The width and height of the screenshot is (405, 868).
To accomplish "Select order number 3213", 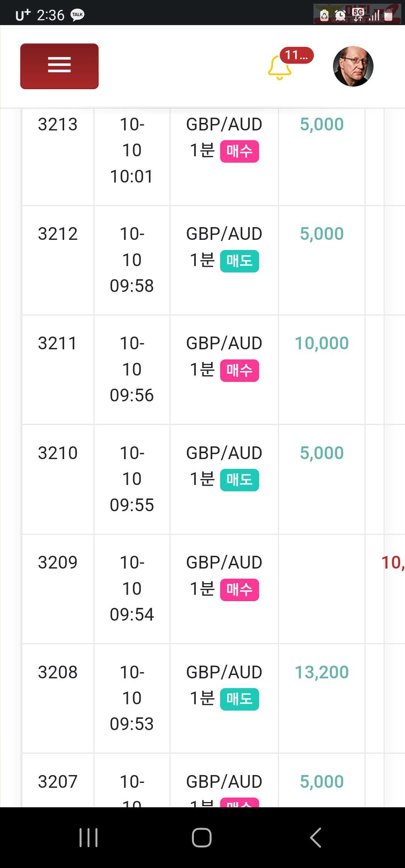I will [x=58, y=124].
